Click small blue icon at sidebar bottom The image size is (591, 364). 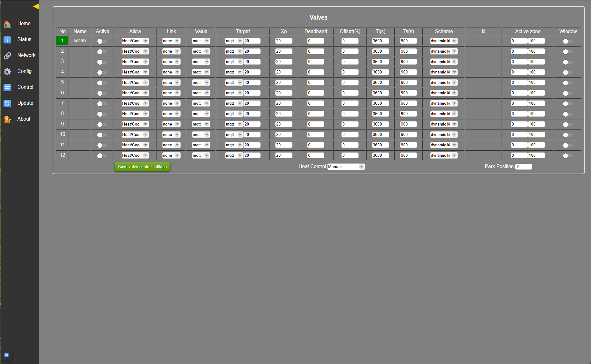coord(6,355)
